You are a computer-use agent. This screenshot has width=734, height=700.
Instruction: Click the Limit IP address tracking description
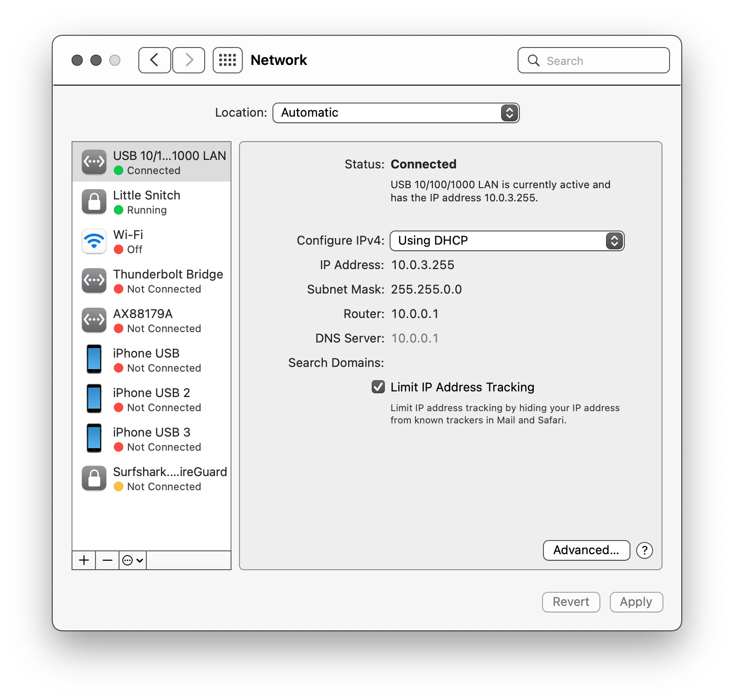[505, 414]
